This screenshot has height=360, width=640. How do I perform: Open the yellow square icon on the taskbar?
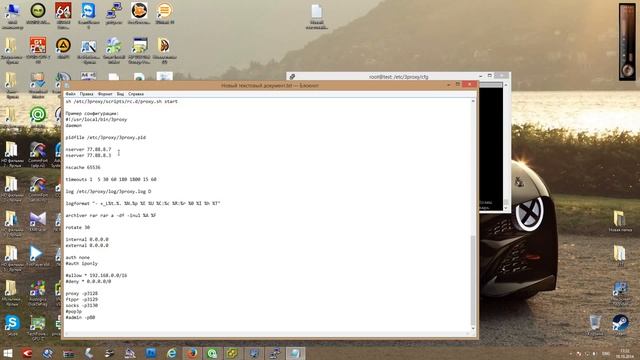click(233, 353)
